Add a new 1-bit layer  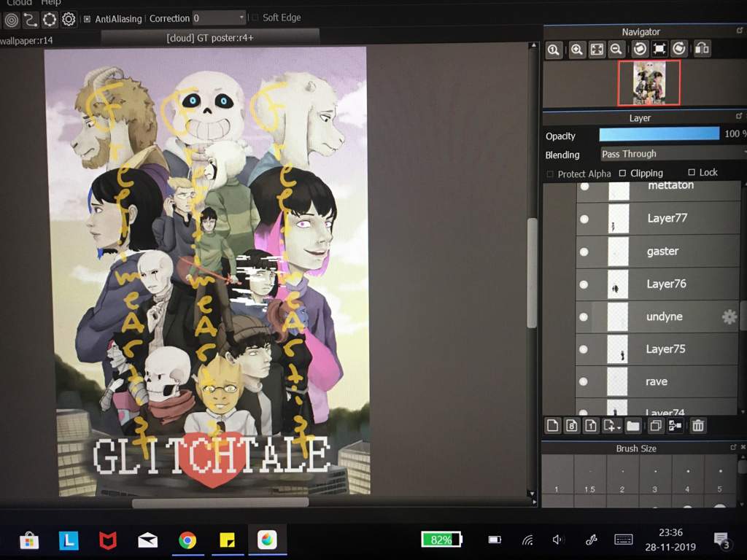click(x=591, y=425)
